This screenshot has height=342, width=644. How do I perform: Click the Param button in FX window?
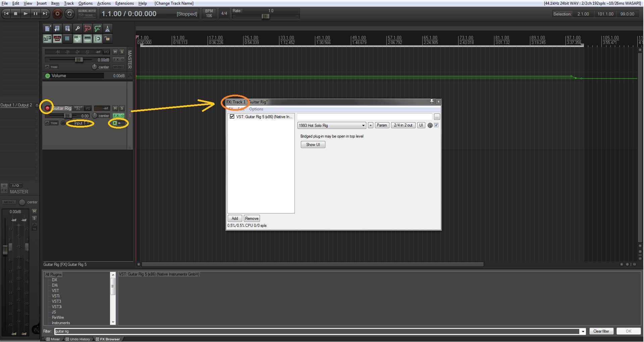tap(382, 125)
